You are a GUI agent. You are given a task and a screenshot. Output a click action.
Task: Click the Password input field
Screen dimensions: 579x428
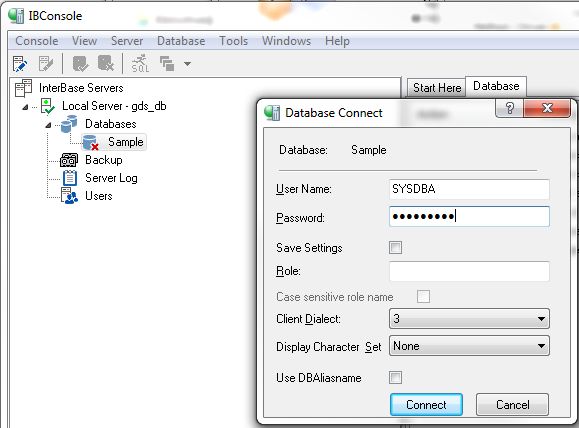pos(469,216)
